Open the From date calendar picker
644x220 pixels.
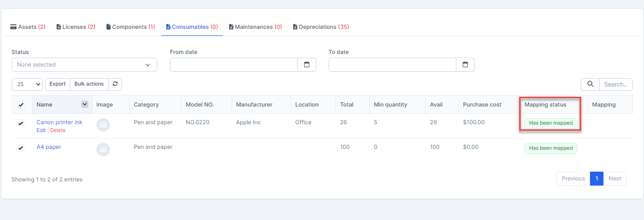click(306, 65)
